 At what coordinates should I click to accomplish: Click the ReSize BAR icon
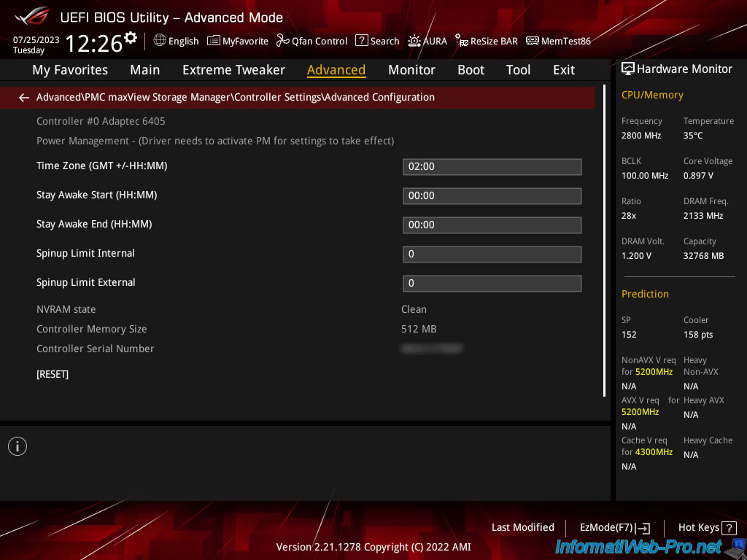(462, 41)
